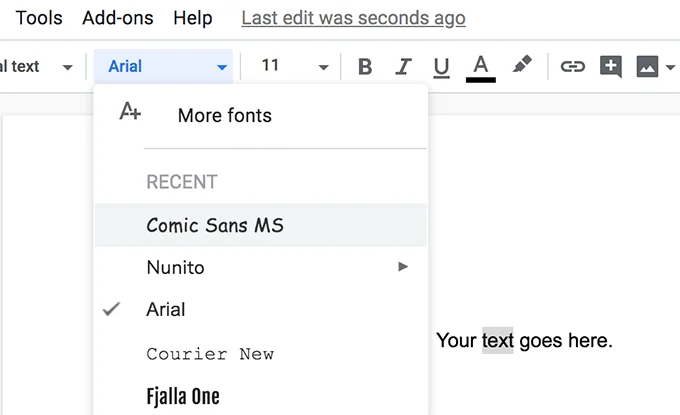
Task: Click the insert image icon
Action: click(647, 67)
